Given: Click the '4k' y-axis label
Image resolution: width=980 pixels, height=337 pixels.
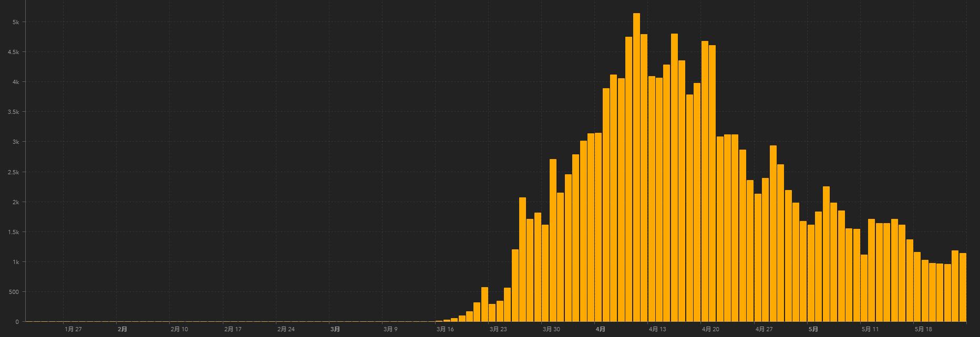Looking at the screenshot, I should (x=15, y=82).
